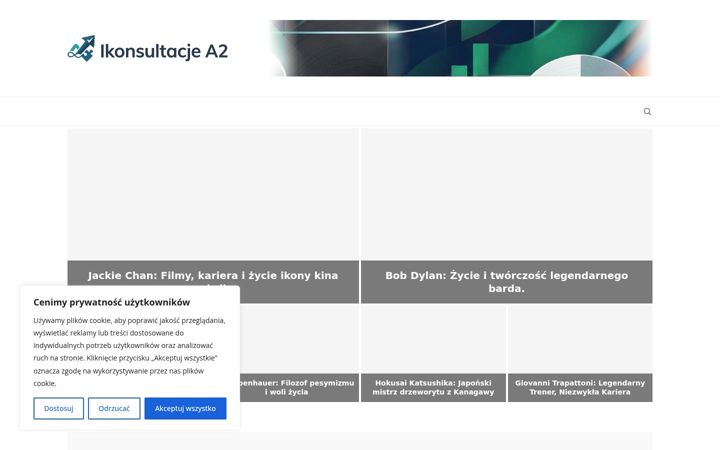This screenshot has width=720, height=450.
Task: Open the Ikonsultacje A2 site title
Action: click(x=164, y=51)
